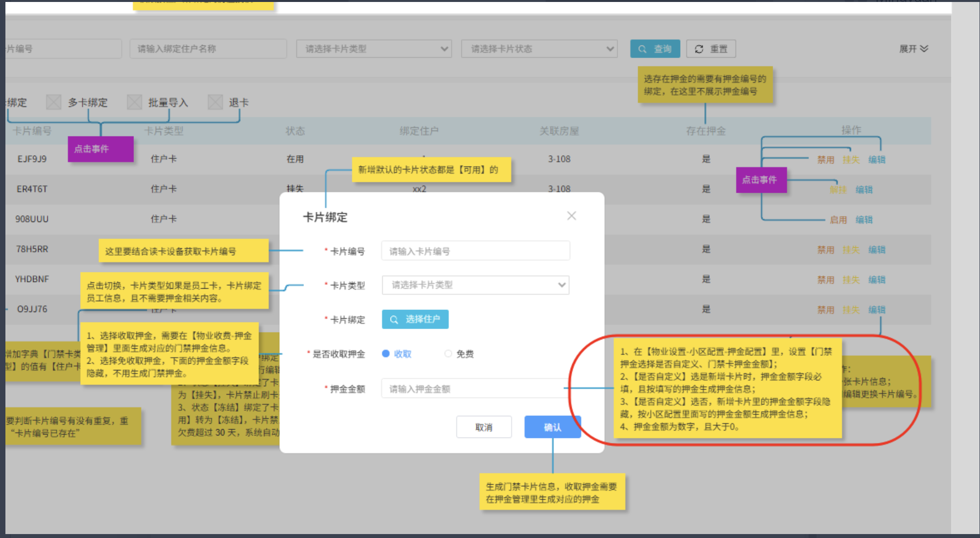Close the 卡片绑定 dialog
The height and width of the screenshot is (538, 980).
(571, 216)
